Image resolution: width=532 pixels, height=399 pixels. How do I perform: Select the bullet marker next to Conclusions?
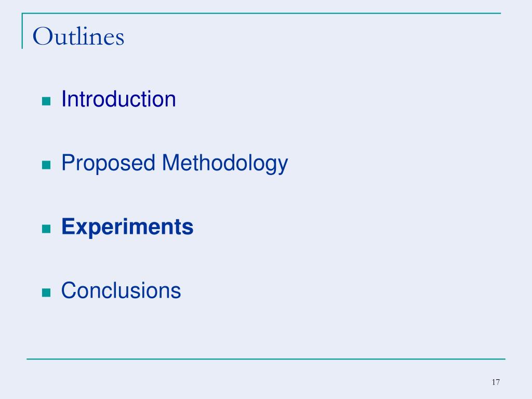coord(46,292)
